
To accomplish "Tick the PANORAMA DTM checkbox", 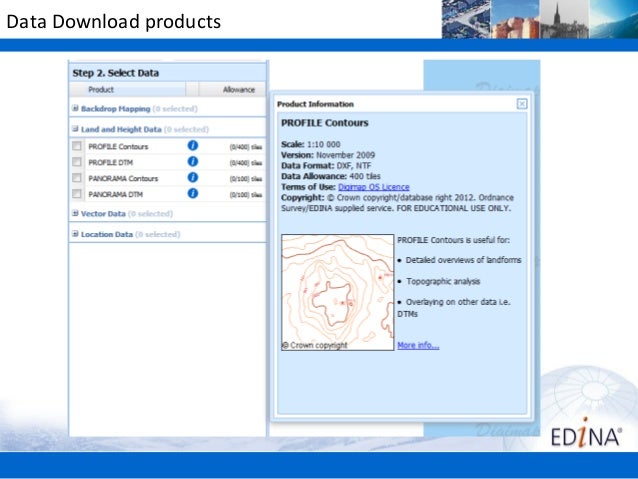I will point(76,193).
